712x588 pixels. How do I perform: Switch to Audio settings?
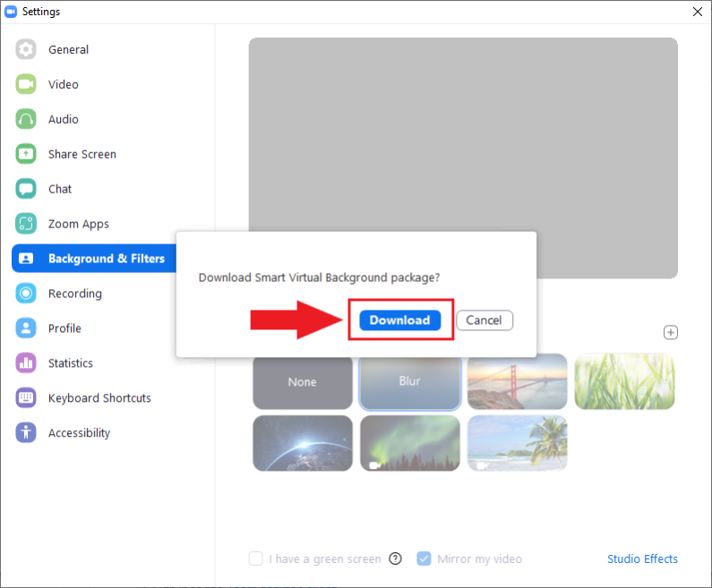click(x=63, y=119)
